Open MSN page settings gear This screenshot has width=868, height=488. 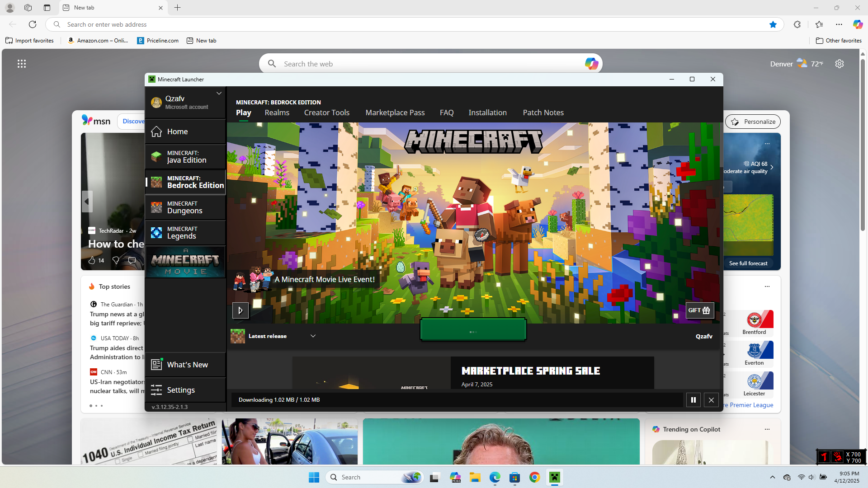(840, 64)
